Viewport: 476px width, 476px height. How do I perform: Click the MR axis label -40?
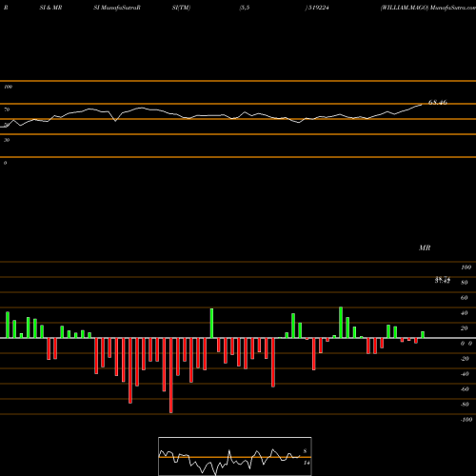465,374
